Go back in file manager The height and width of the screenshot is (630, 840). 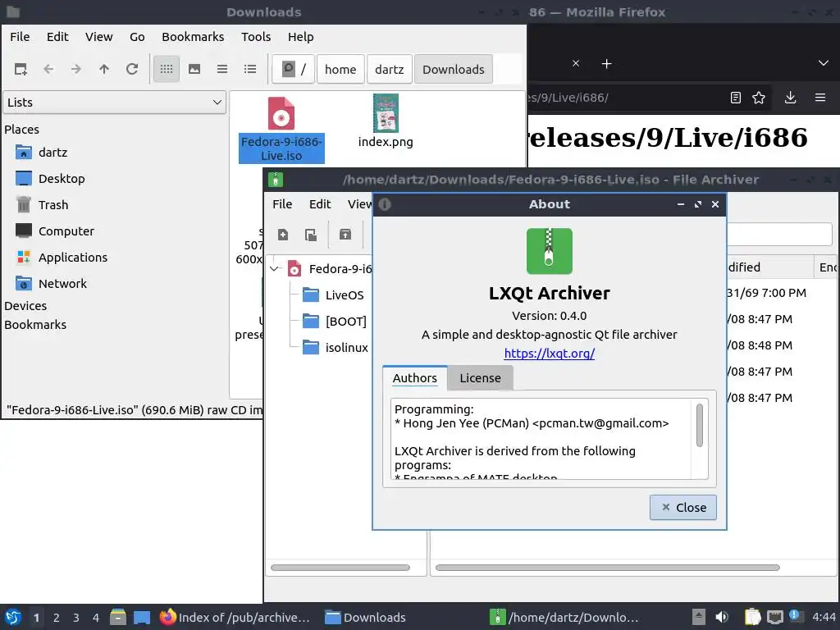coord(48,69)
